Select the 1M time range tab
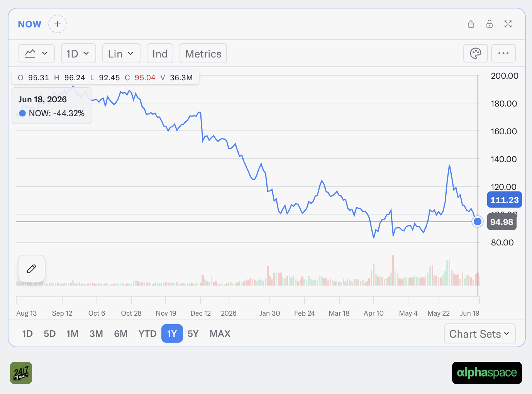This screenshot has width=532, height=394. click(x=72, y=334)
